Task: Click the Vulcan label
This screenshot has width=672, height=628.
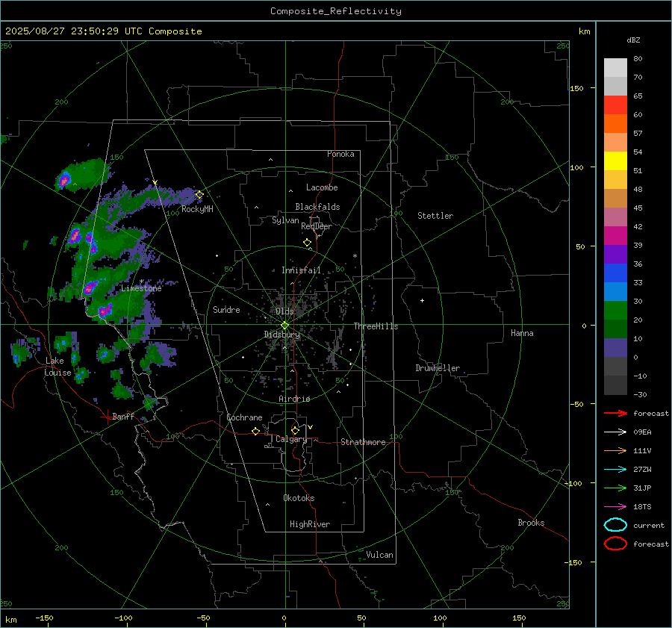Action: click(x=379, y=555)
